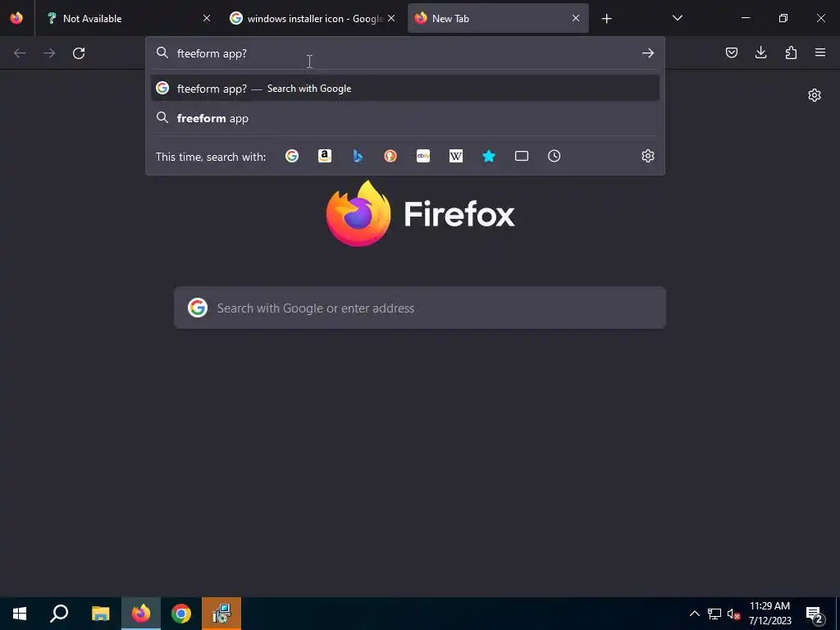840x630 pixels.
Task: Open the installer app on taskbar
Action: point(221,614)
